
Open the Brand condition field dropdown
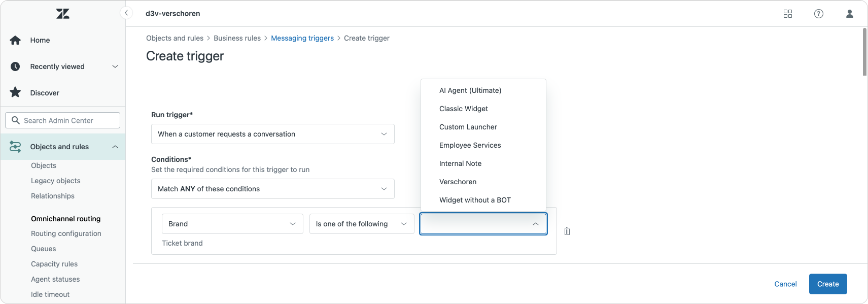pos(232,224)
